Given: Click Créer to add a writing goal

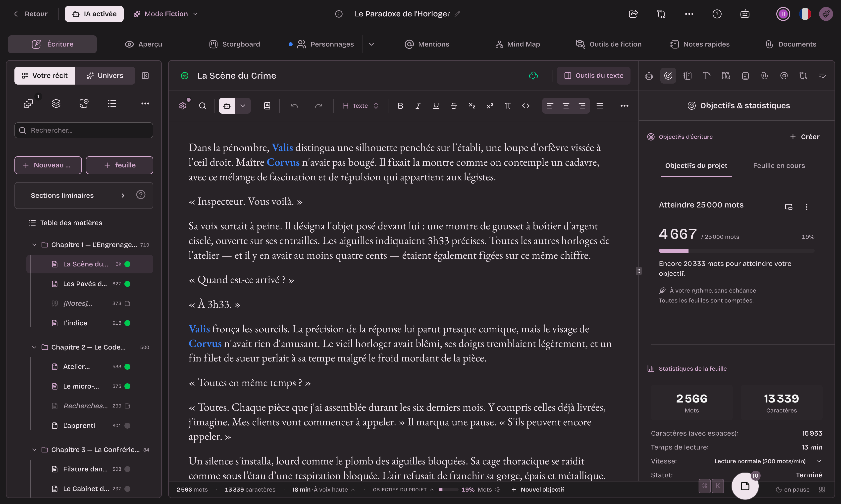Looking at the screenshot, I should pos(804,137).
